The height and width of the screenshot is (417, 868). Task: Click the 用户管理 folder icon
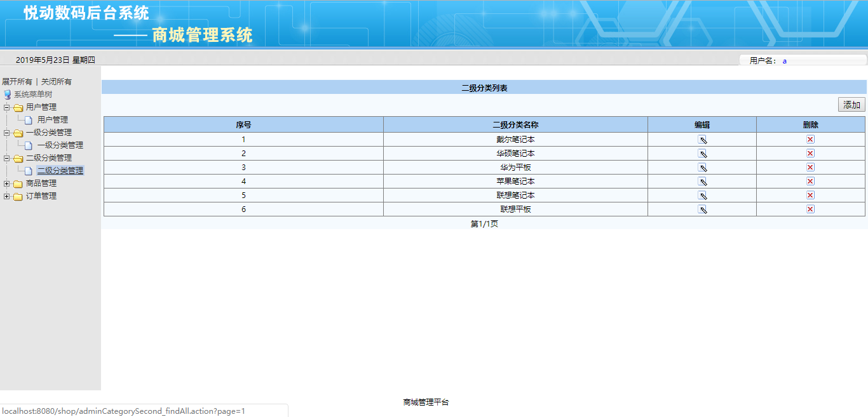click(18, 107)
